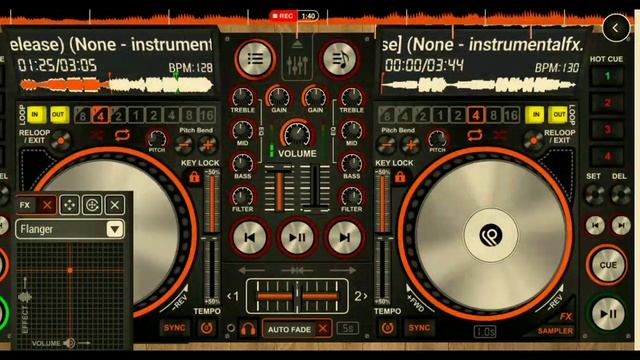
Task: Trigger hot cue 1
Action: 607,76
